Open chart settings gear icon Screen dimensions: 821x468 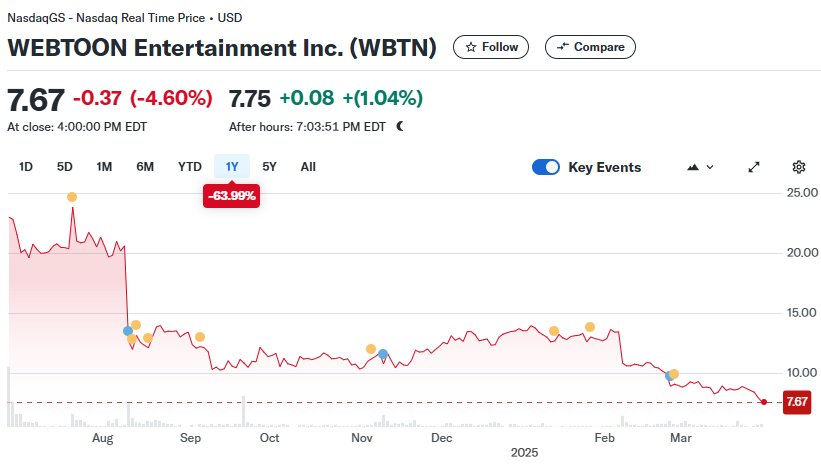(798, 167)
